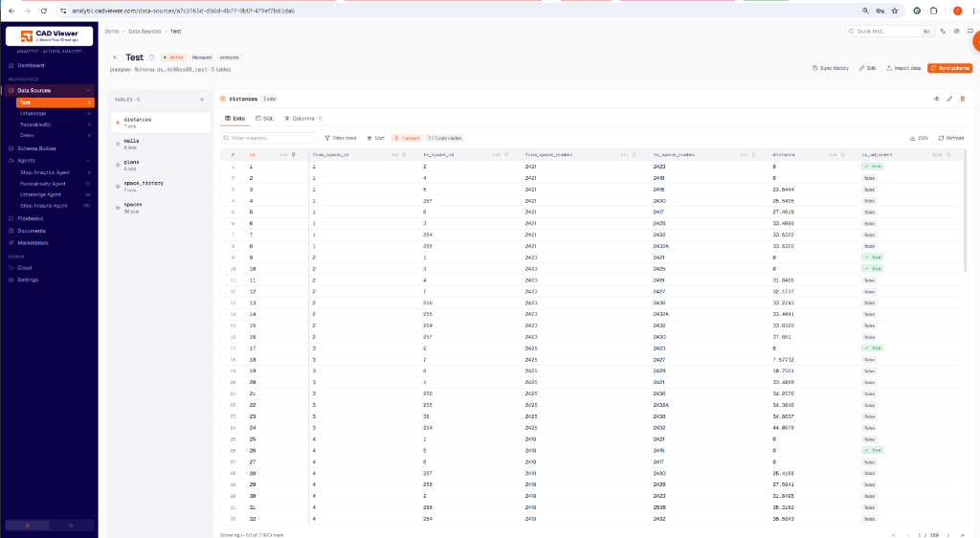
Task: Collapse the Agents sidebar section
Action: pos(87,161)
